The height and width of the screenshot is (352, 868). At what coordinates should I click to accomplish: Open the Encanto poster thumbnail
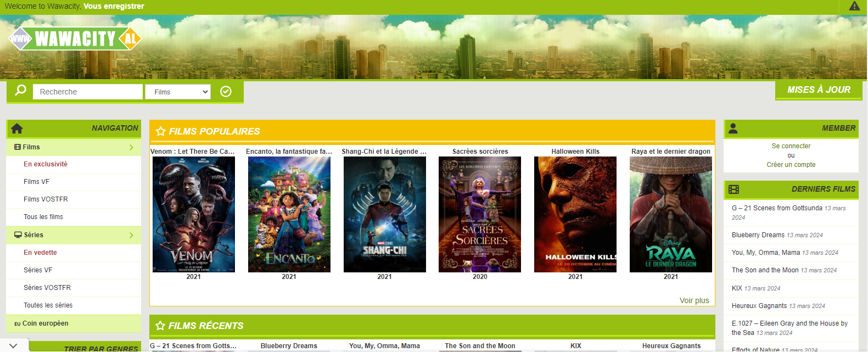pyautogui.click(x=289, y=215)
